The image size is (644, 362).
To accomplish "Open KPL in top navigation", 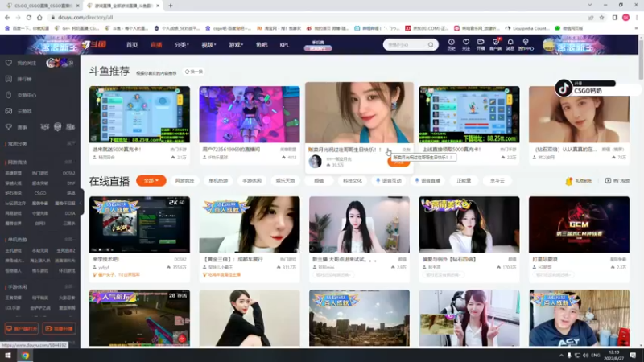I will (x=284, y=45).
